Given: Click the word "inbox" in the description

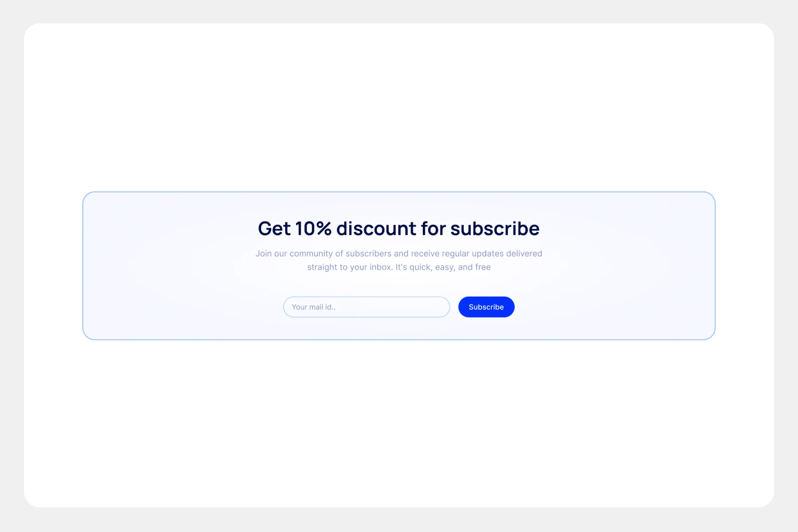Looking at the screenshot, I should (381, 267).
